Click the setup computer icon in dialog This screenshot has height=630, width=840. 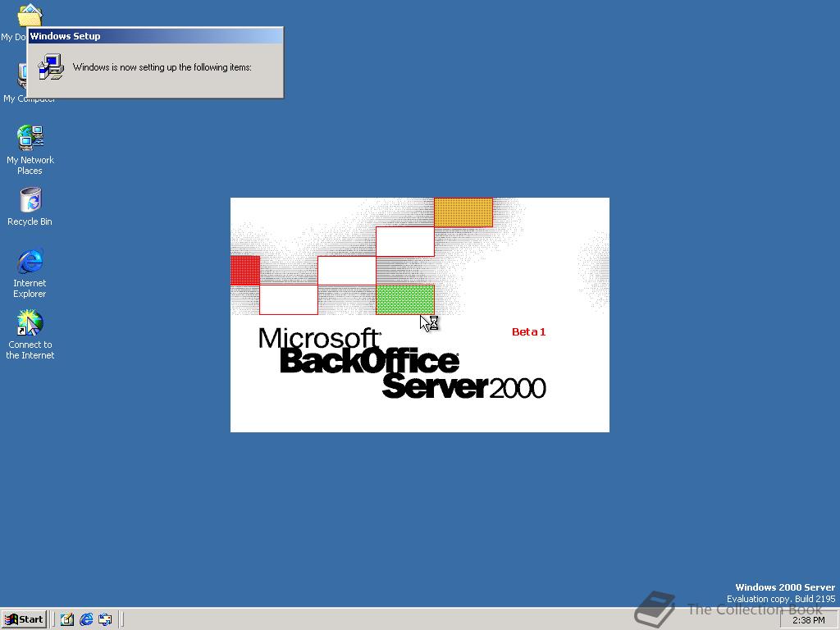52,67
